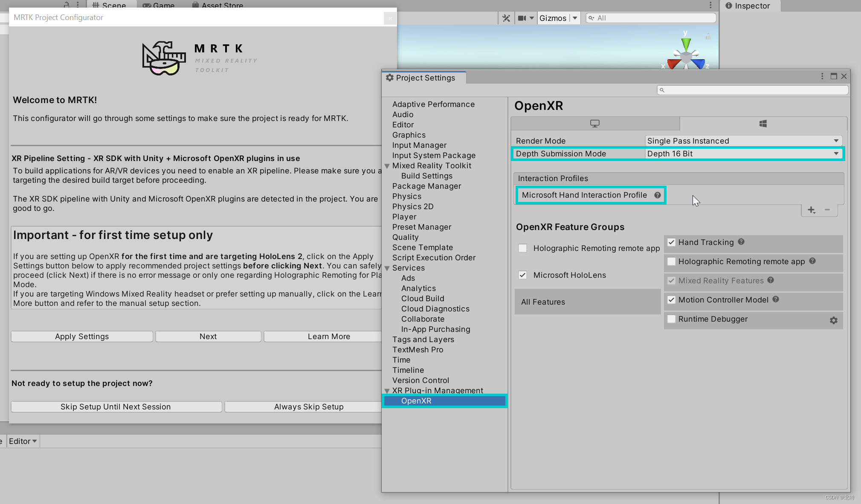Toggle the Gizmos button

point(553,18)
